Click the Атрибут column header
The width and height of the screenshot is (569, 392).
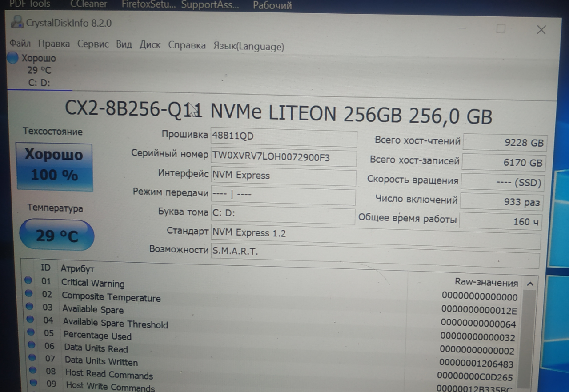tap(78, 269)
